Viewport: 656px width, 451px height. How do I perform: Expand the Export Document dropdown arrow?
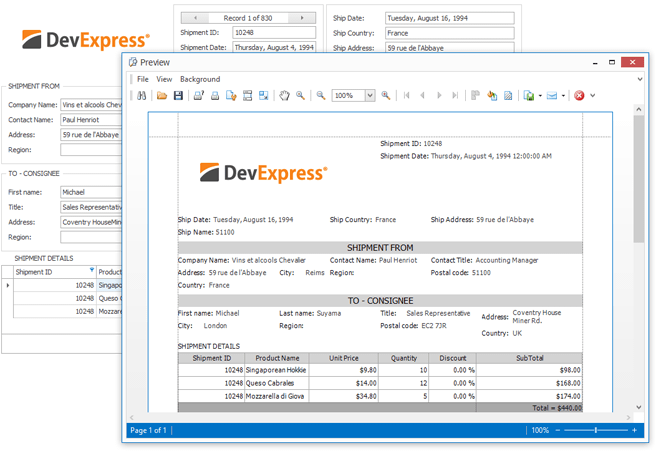coord(540,95)
